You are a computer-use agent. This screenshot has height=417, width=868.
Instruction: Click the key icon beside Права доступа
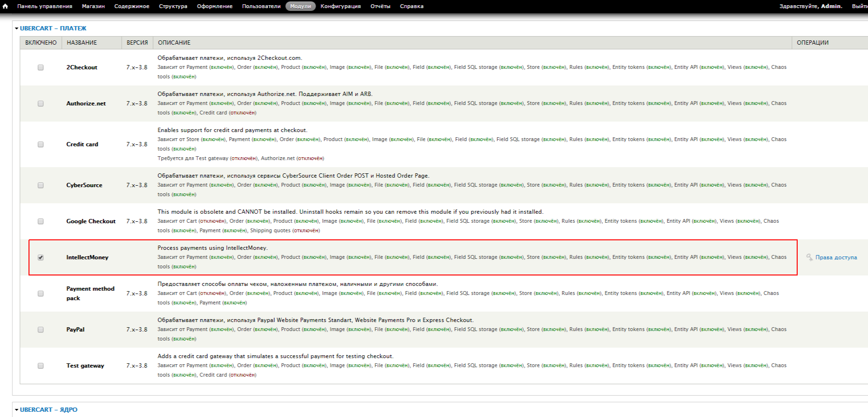coord(809,257)
